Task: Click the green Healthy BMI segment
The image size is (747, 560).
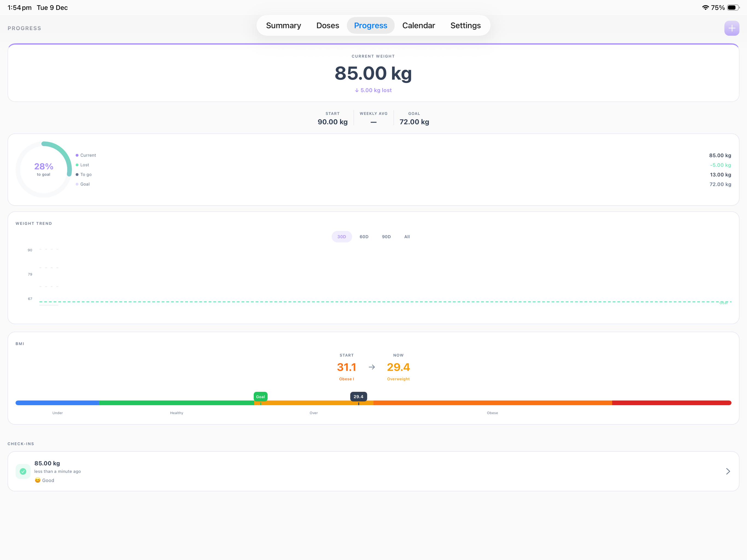Action: [x=177, y=403]
